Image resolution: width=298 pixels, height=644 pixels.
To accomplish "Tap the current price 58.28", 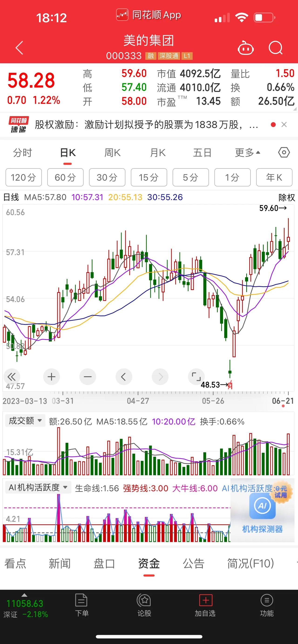I will (31, 80).
